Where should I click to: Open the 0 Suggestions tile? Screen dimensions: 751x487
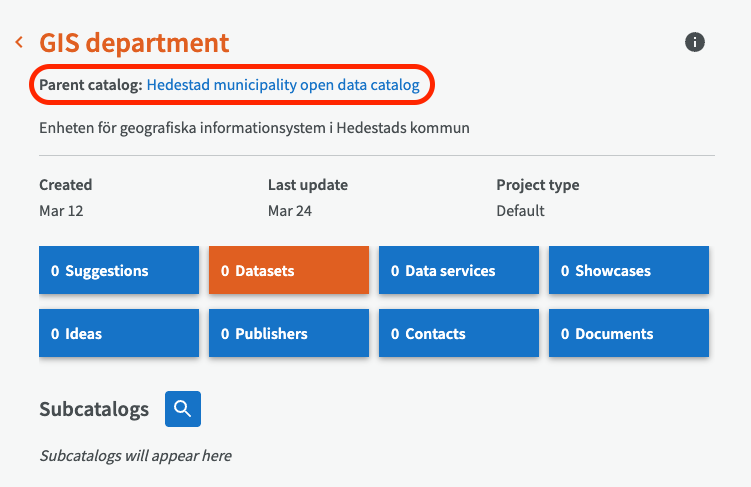(x=119, y=270)
